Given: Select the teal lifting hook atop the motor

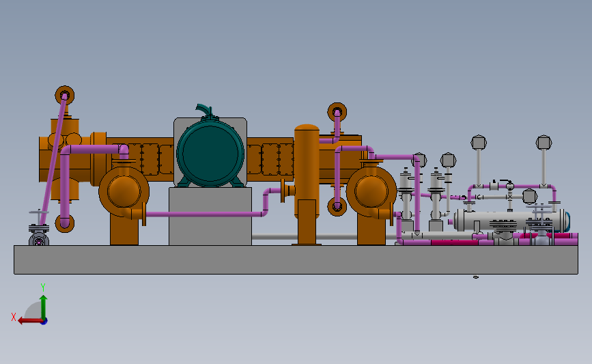Looking at the screenshot, I should point(204,111).
